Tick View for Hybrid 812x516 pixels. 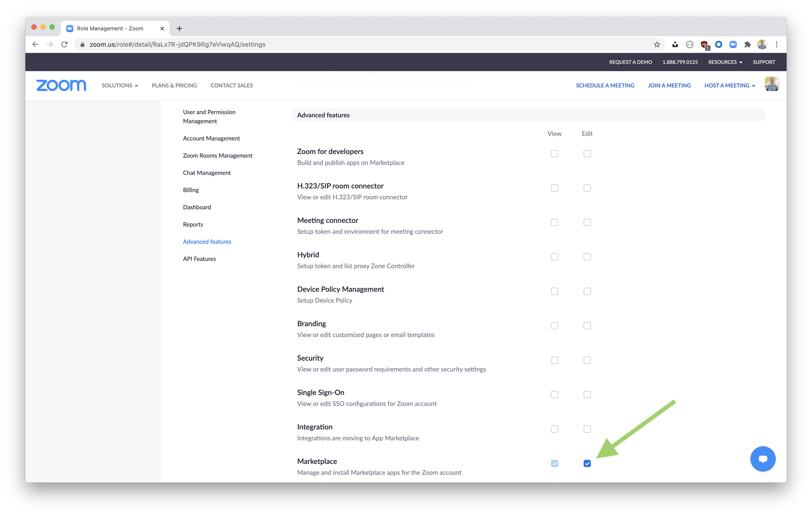click(x=554, y=257)
